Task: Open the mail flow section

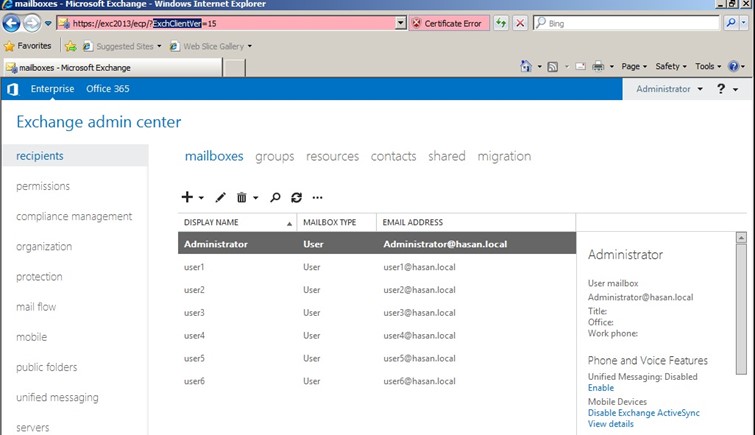Action: (x=36, y=306)
